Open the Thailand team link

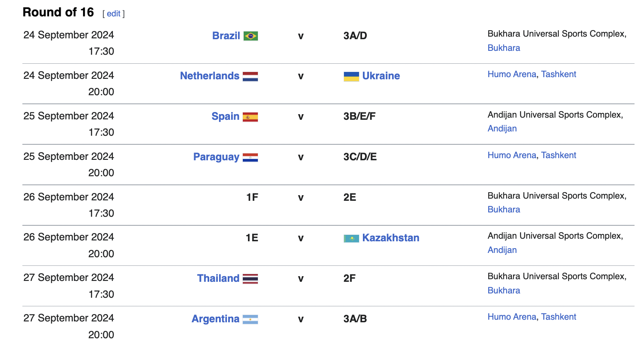point(218,278)
